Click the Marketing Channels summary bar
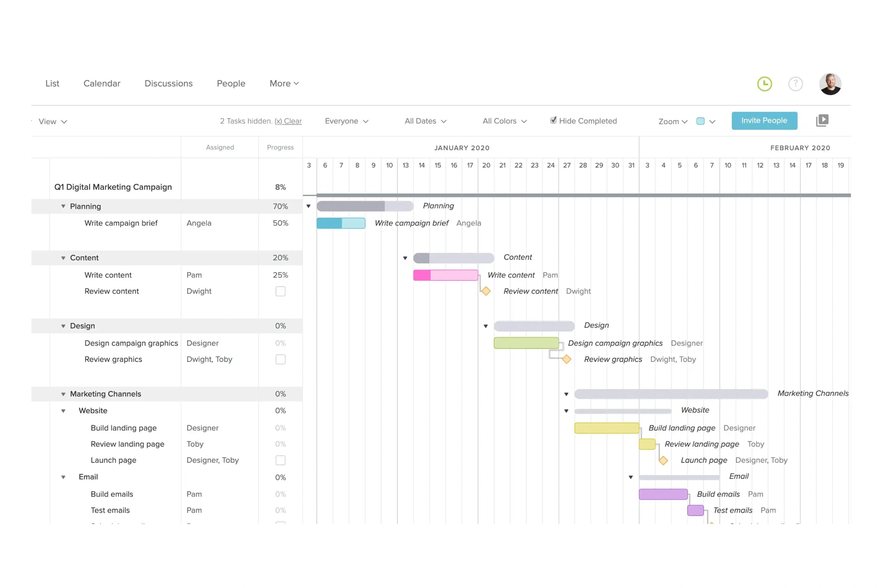This screenshot has height=588, width=883. tap(671, 394)
